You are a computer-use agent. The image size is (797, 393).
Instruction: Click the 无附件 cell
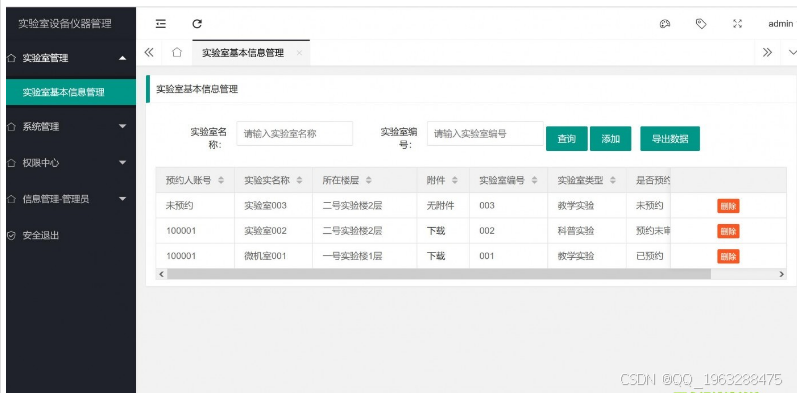pyautogui.click(x=443, y=205)
